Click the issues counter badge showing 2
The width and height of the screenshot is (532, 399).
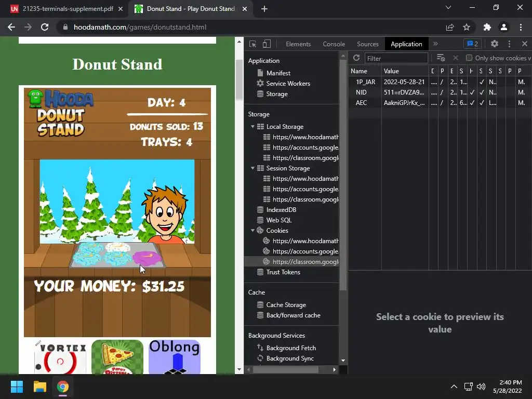pyautogui.click(x=473, y=44)
